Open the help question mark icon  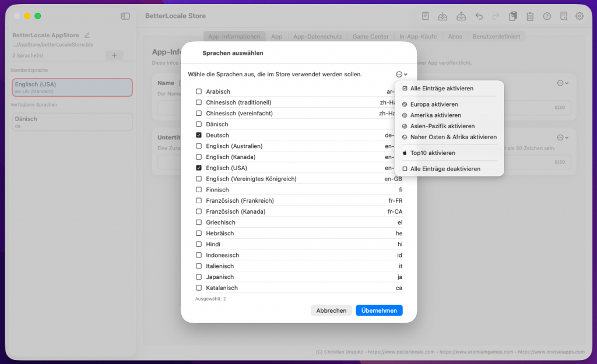547,16
